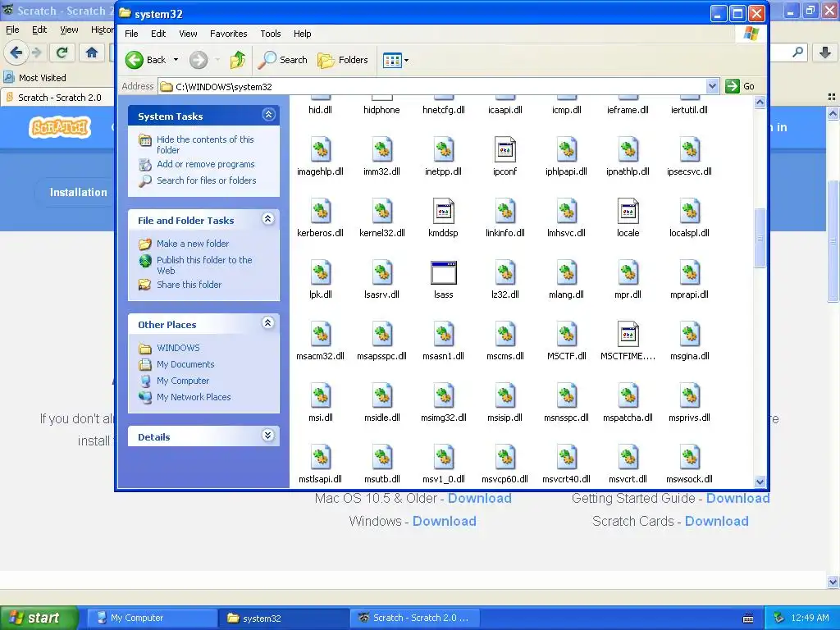This screenshot has height=630, width=840.
Task: Select the lsasrv.dll file icon
Action: pos(382,272)
